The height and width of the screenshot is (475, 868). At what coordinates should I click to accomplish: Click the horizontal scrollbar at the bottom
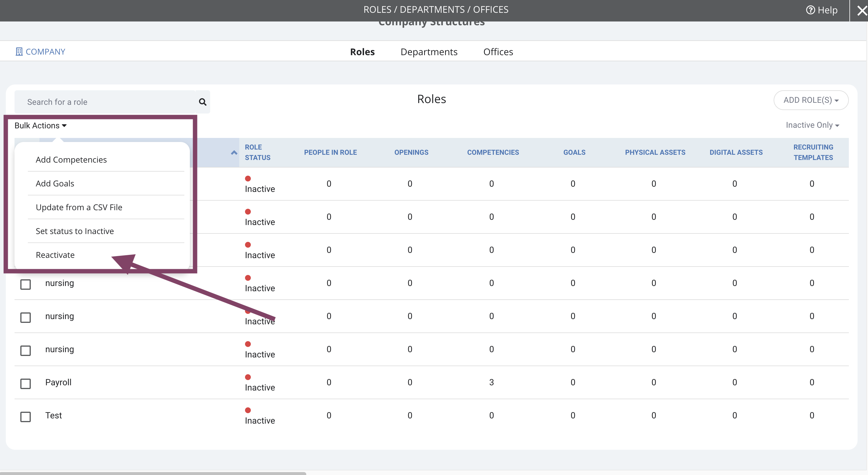click(153, 473)
